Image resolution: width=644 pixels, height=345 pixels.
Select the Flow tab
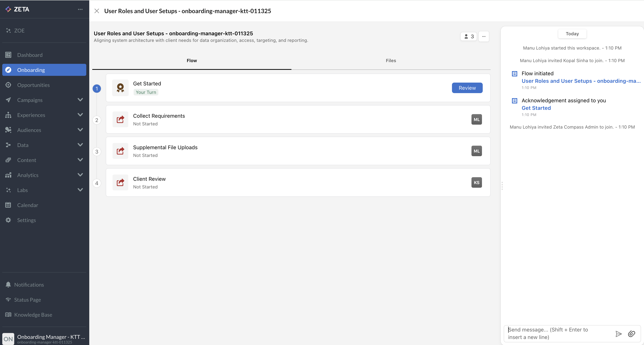coord(192,61)
